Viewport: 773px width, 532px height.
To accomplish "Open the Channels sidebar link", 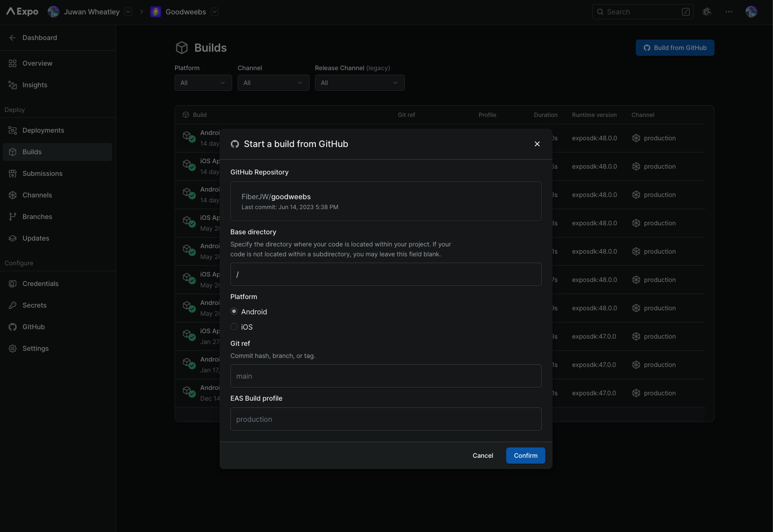I will pyautogui.click(x=58, y=195).
